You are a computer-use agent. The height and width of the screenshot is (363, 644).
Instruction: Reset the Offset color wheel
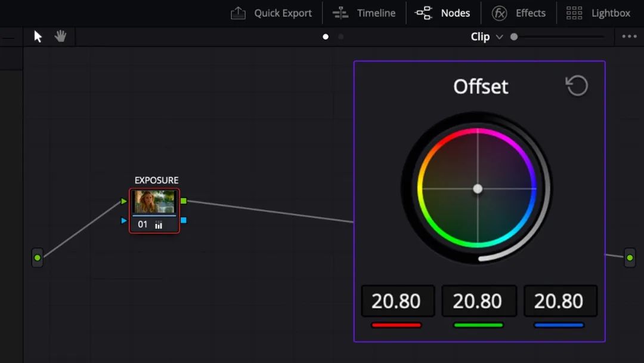pyautogui.click(x=577, y=85)
